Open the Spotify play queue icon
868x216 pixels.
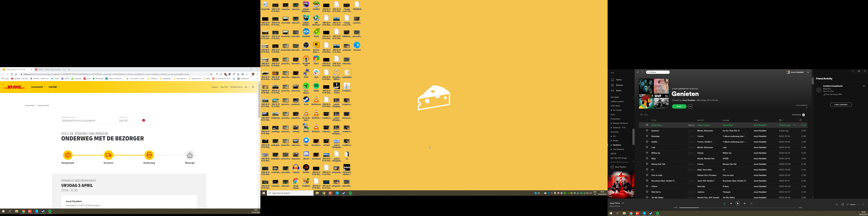click(837, 205)
